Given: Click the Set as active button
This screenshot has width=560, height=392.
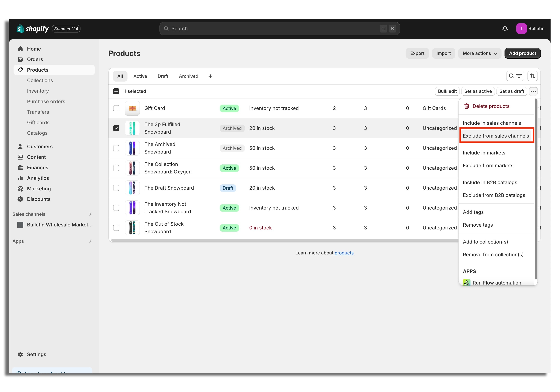Looking at the screenshot, I should coord(478,91).
